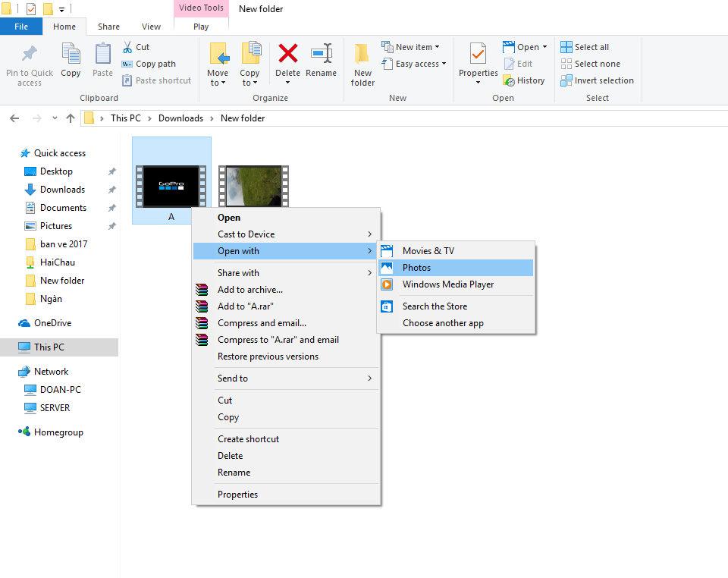Select Windows Media Player in submenu
The height and width of the screenshot is (578, 728).
click(x=447, y=284)
